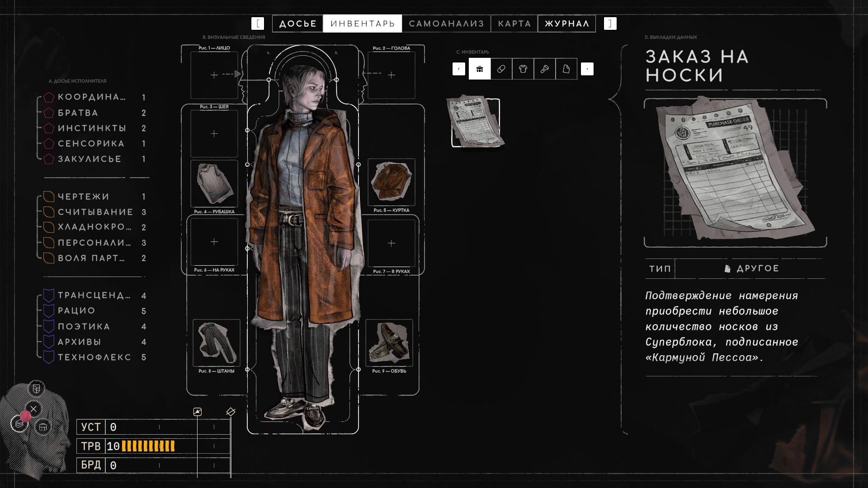Open the ДОСЬЕ tab
Viewport: 868px width, 488px height.
click(297, 23)
